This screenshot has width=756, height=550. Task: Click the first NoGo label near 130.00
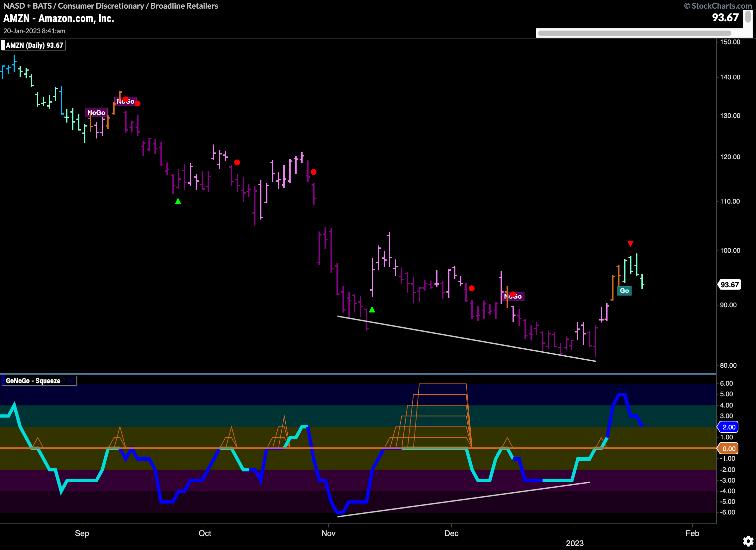(x=96, y=113)
